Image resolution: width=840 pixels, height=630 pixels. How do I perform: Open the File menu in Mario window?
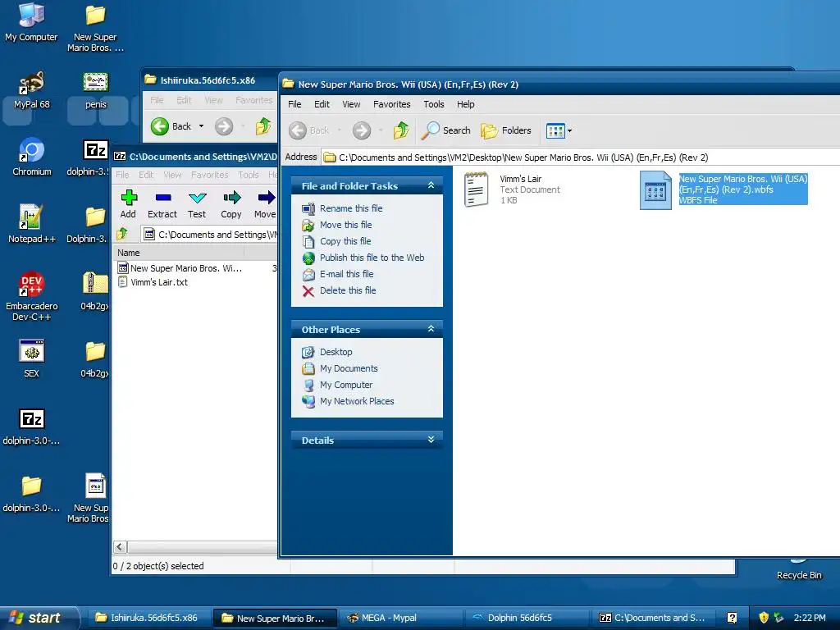[x=294, y=104]
